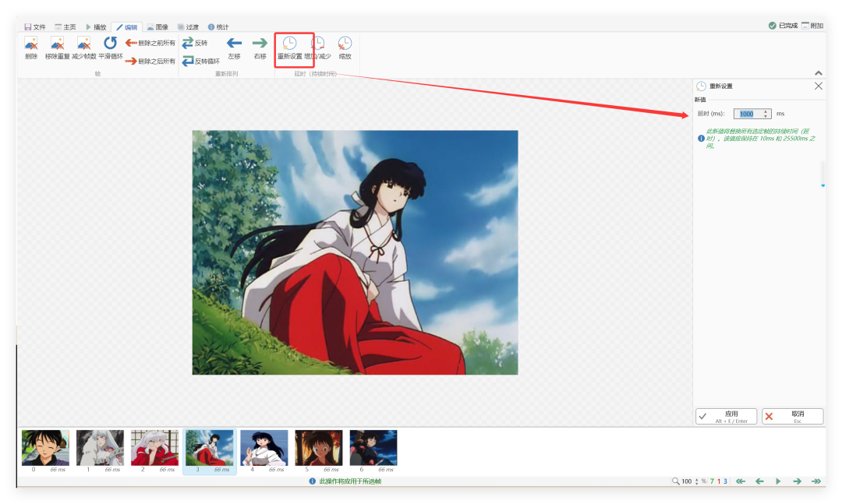Click the 取消 cancel button

pyautogui.click(x=793, y=417)
